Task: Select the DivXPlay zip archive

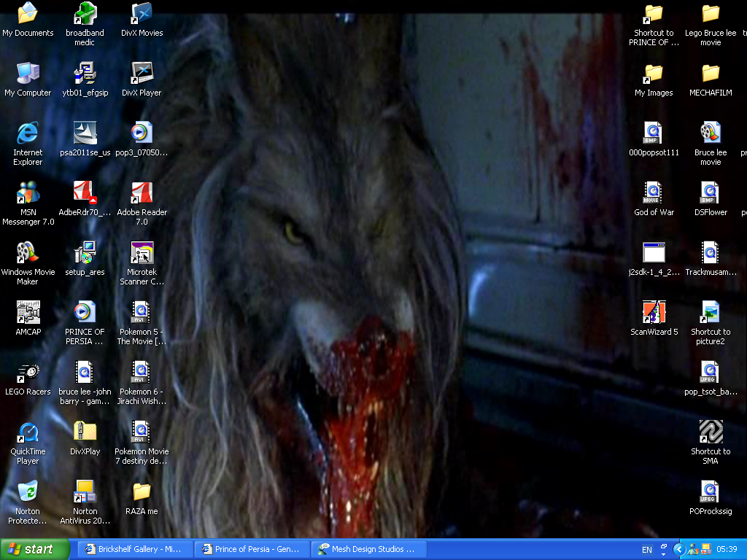Action: click(85, 432)
